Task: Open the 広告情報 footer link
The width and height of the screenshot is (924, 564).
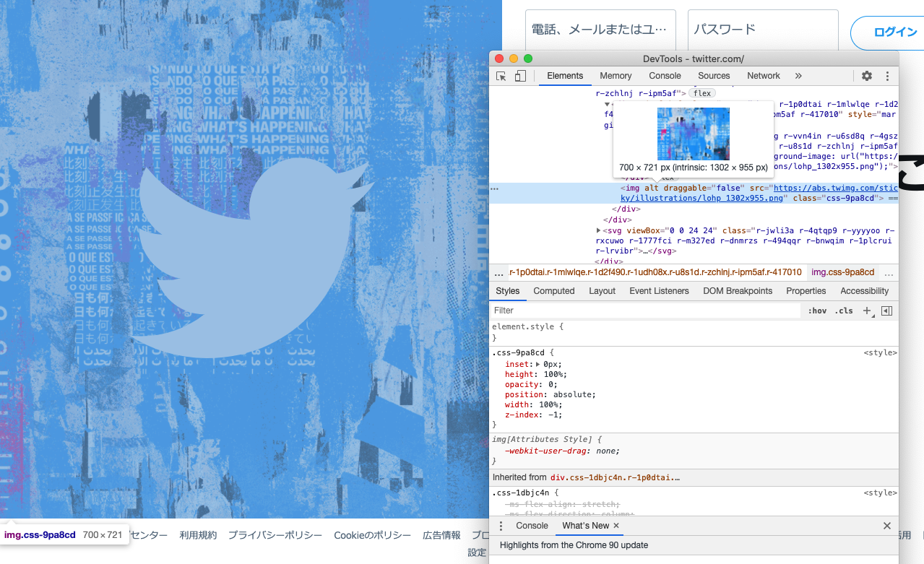Action: pos(441,535)
